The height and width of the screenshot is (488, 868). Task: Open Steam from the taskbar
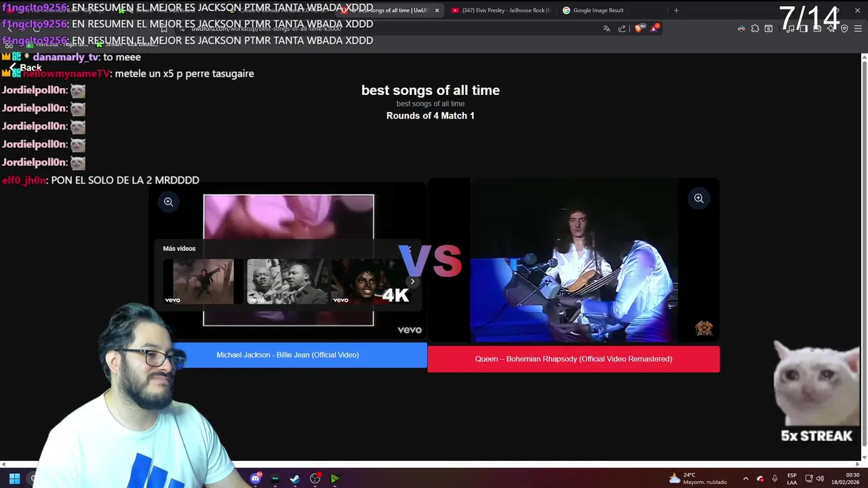(x=295, y=479)
